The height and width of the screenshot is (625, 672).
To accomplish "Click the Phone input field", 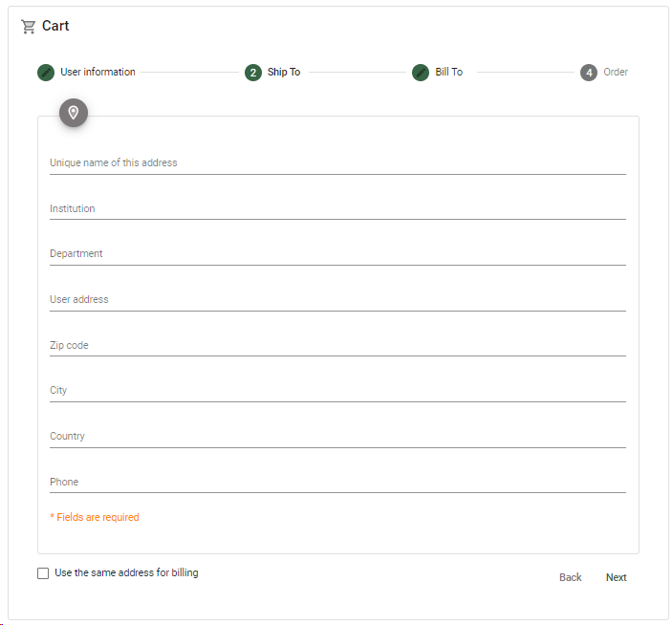I will (337, 482).
